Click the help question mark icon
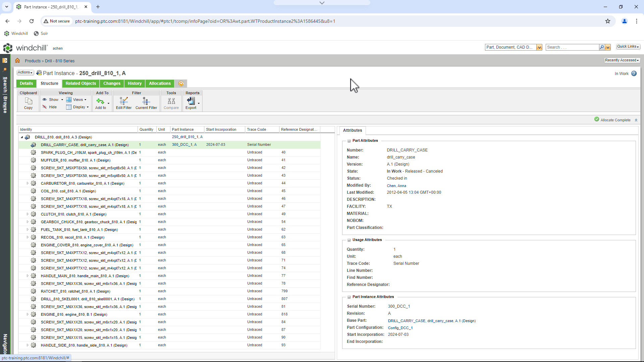Screen dimensions: 644x362 click(634, 73)
